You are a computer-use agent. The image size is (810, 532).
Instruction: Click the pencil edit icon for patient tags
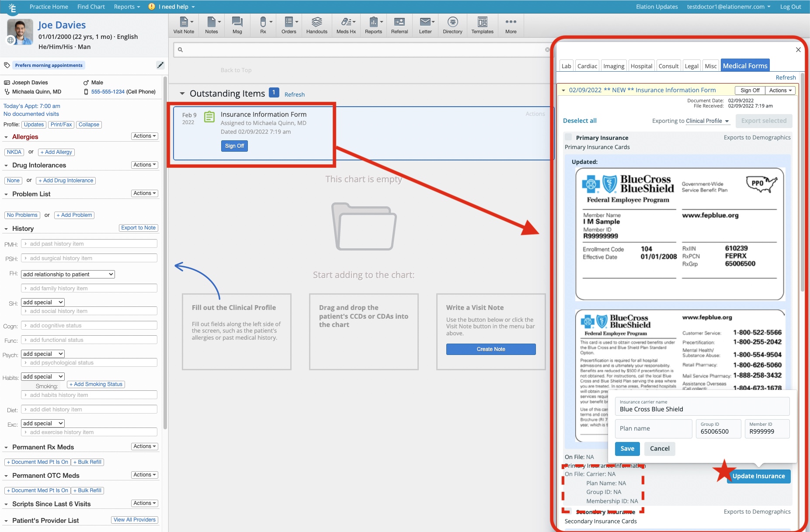pyautogui.click(x=160, y=65)
